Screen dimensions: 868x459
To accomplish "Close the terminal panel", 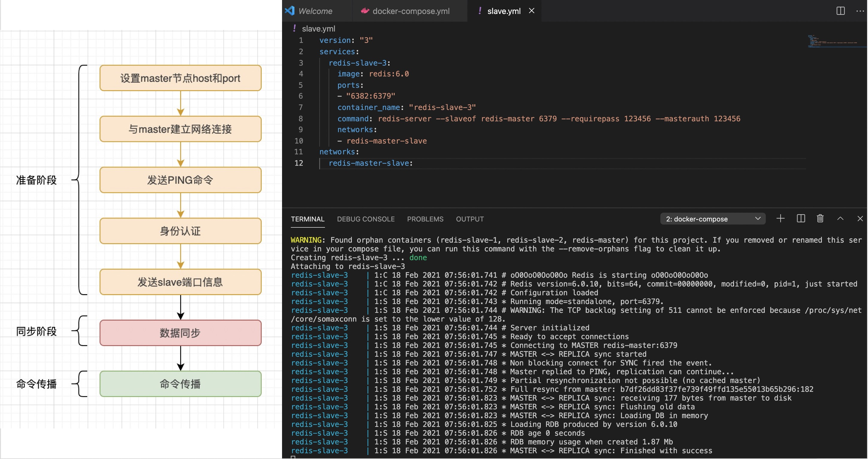I will click(x=860, y=218).
